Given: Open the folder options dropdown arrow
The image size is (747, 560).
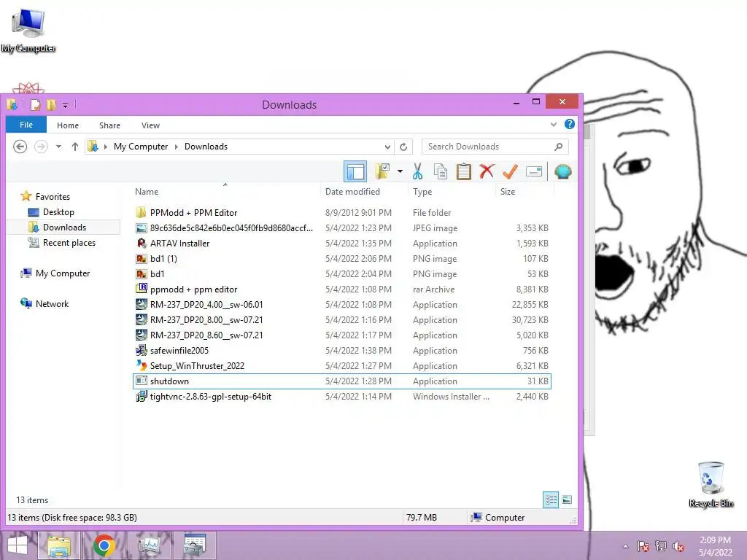Looking at the screenshot, I should (x=400, y=171).
